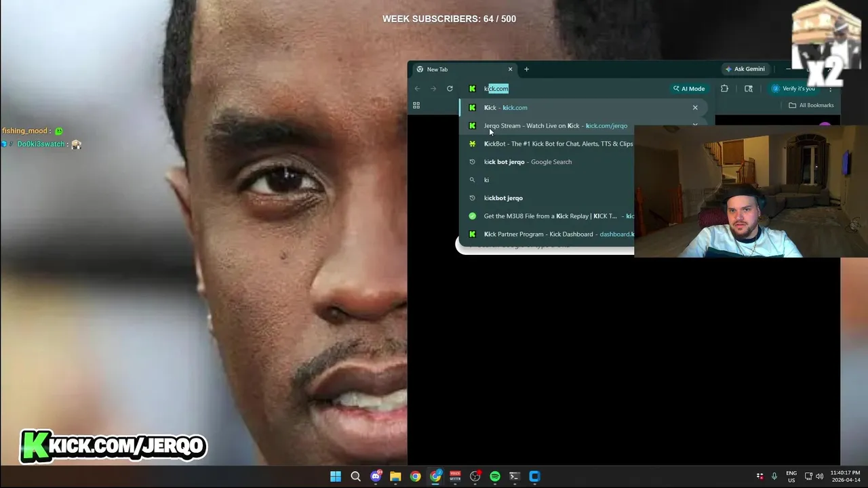This screenshot has width=868, height=488.
Task: Switch to AI Mode in the address bar
Action: click(x=689, y=89)
